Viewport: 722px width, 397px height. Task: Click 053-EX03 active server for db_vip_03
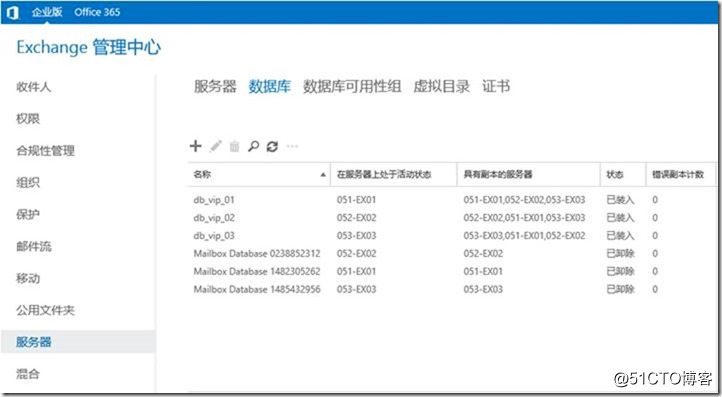tap(356, 236)
